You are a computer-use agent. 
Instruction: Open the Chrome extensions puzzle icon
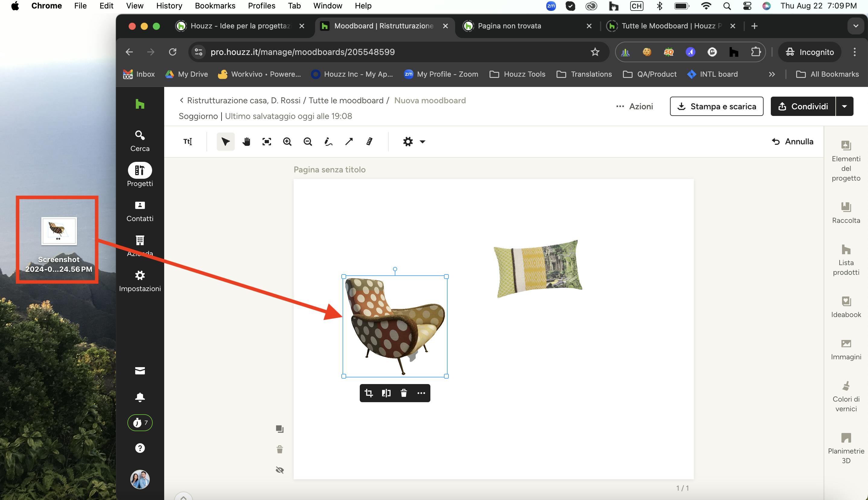tap(755, 52)
